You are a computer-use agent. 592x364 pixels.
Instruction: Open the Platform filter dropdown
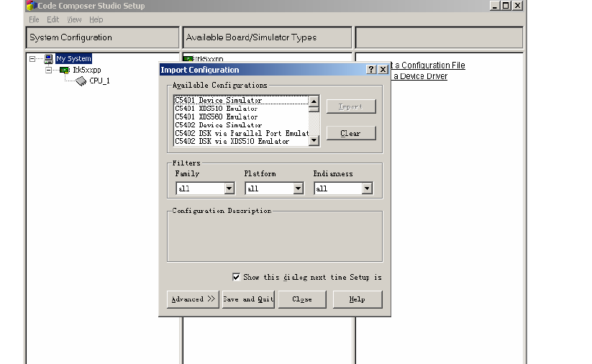298,188
